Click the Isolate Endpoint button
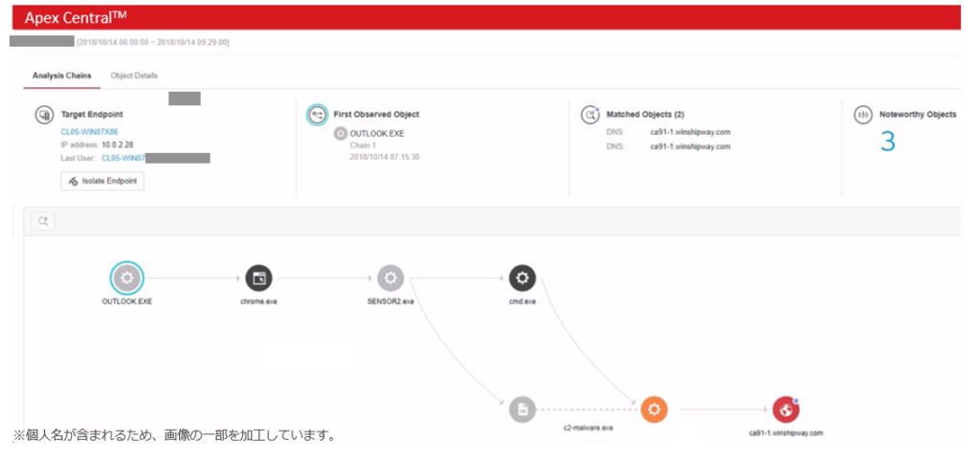This screenshot has width=980, height=464. click(x=102, y=181)
